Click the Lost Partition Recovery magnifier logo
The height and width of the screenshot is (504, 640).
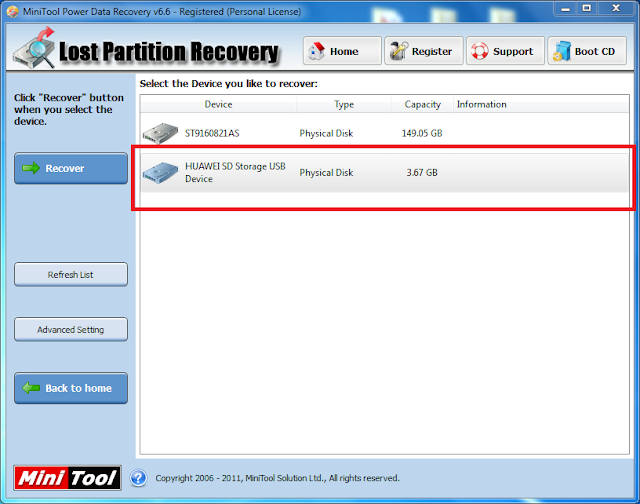[34, 48]
